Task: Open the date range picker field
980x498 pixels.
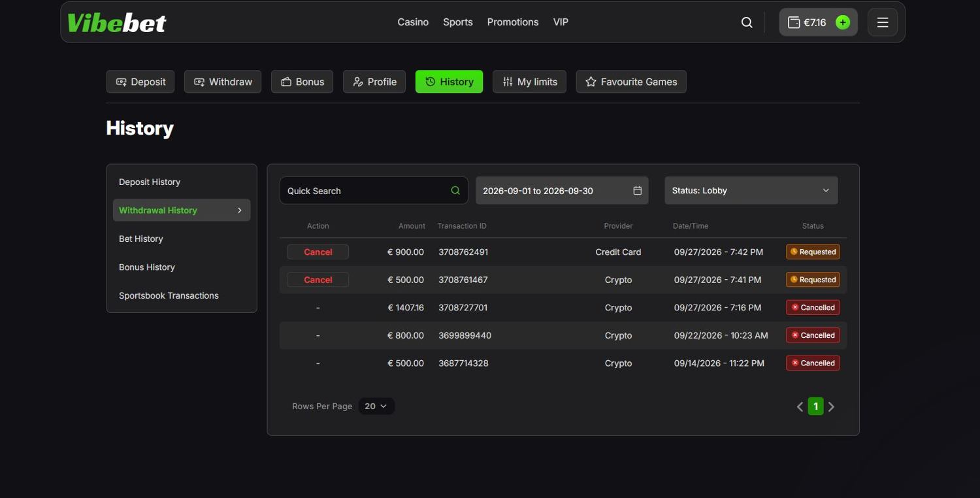Action: click(x=562, y=191)
